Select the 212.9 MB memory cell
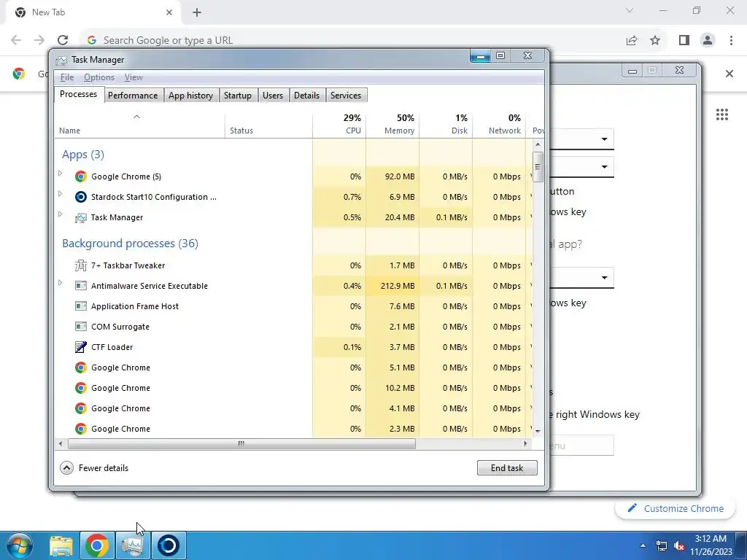747x560 pixels. 392,286
